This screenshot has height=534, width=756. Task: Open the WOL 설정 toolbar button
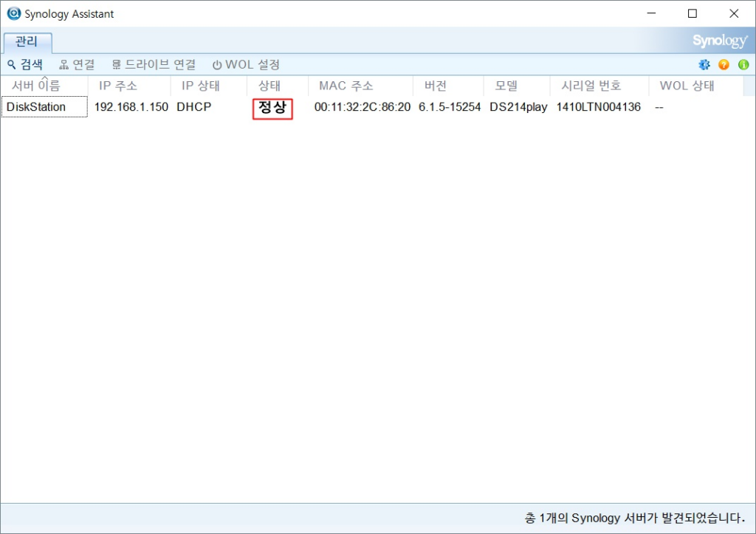(x=247, y=65)
